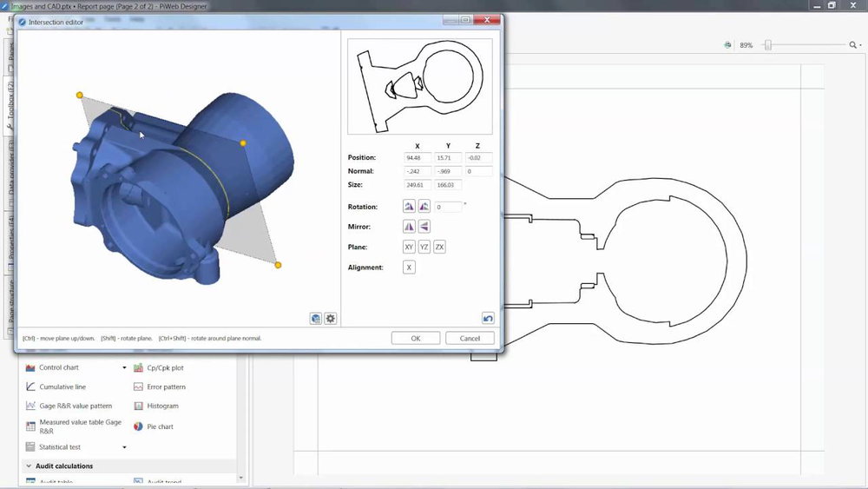Select the Cp/Cpk plot toolbox item
This screenshot has width=868, height=489.
159,367
